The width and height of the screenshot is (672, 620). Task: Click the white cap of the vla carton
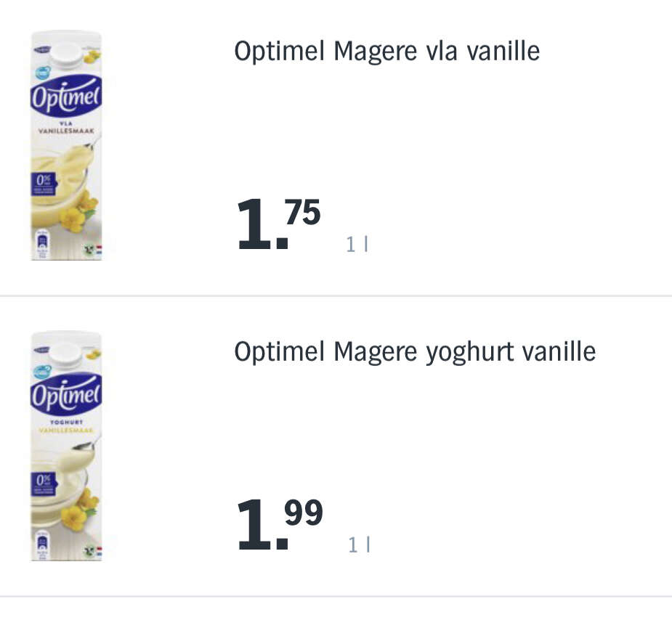pyautogui.click(x=66, y=53)
